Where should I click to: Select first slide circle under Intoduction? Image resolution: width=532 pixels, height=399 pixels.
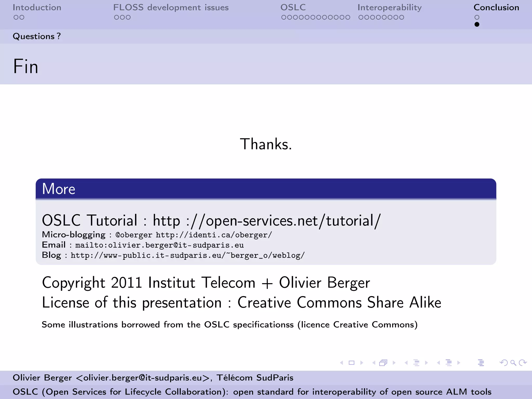(x=16, y=17)
